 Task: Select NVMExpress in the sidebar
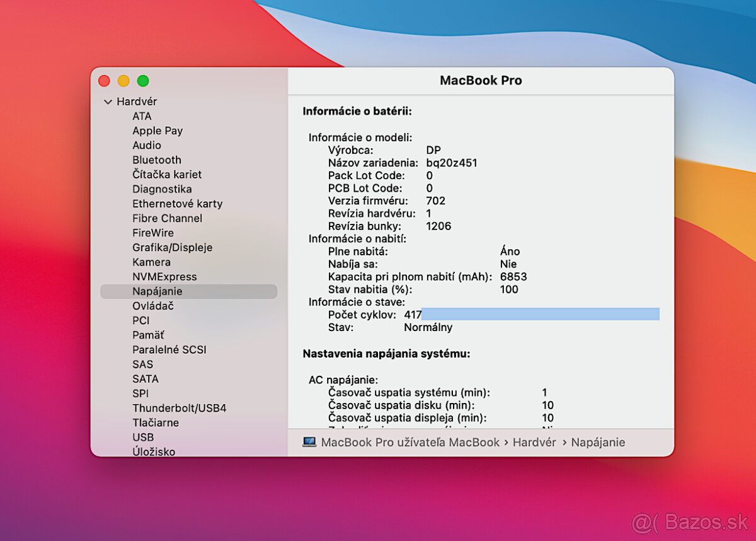click(164, 276)
